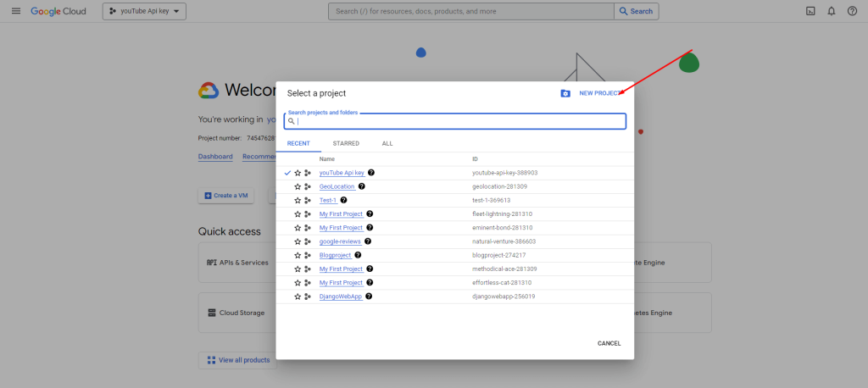
Task: Click NEW PROJECT button
Action: click(599, 93)
